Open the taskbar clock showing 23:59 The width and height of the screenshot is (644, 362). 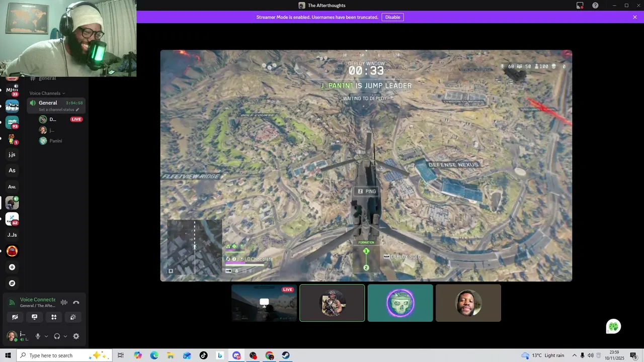click(615, 355)
